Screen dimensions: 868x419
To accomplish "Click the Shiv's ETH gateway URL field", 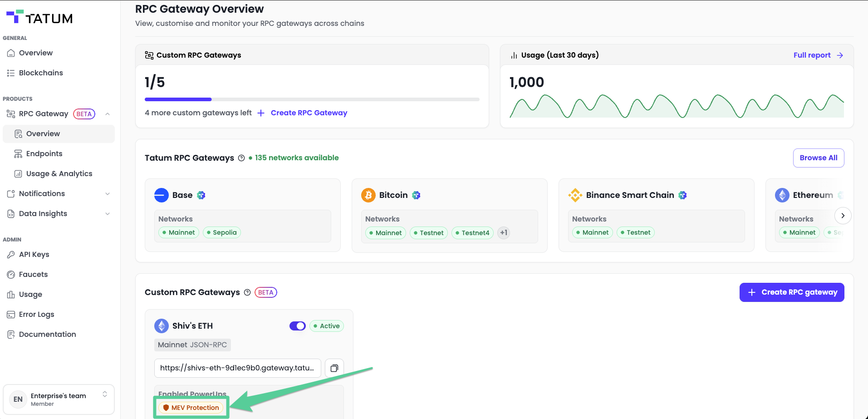I will [238, 368].
